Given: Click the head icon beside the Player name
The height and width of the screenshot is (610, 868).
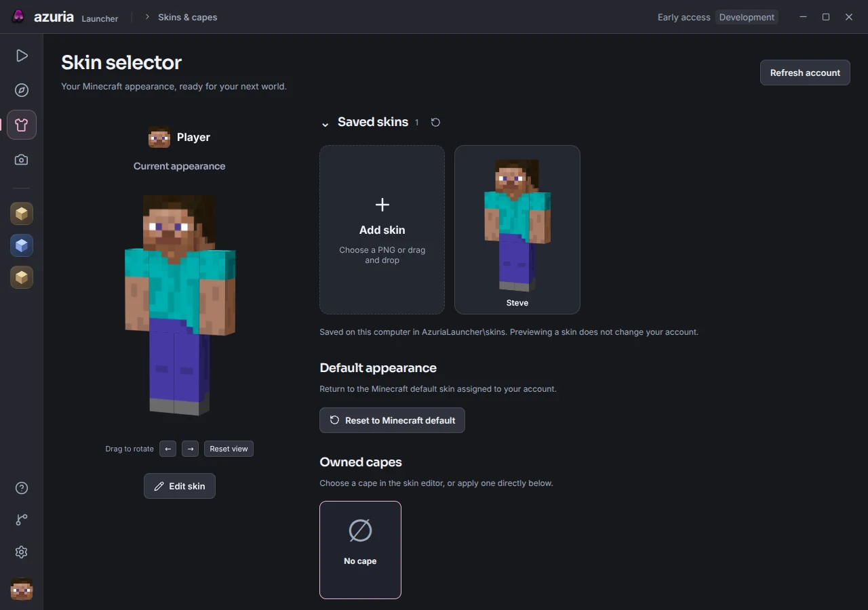Looking at the screenshot, I should (159, 138).
